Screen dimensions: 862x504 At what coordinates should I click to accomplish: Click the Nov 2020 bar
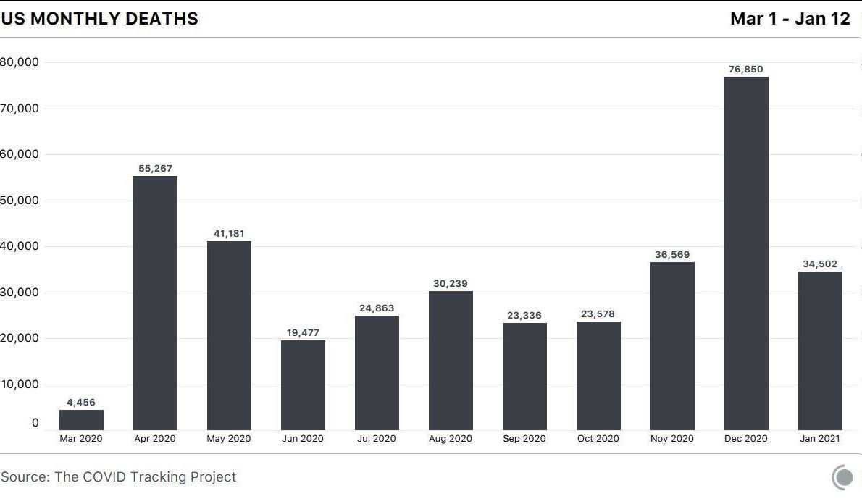672,346
